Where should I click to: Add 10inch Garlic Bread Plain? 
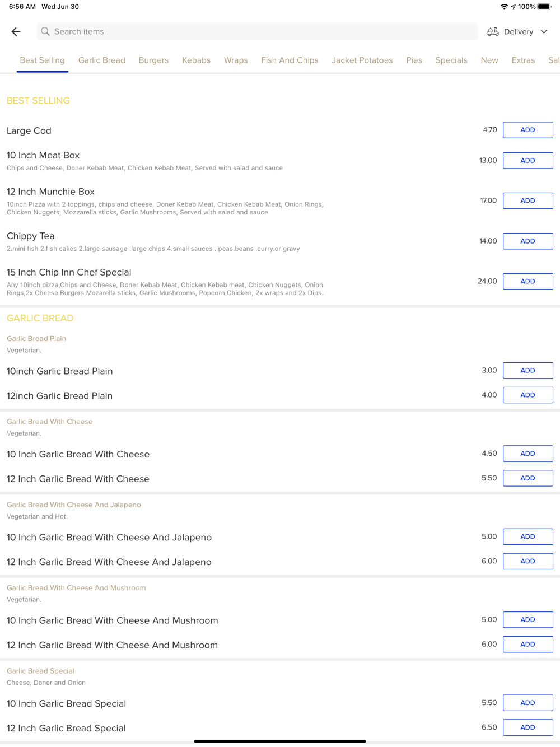point(528,371)
